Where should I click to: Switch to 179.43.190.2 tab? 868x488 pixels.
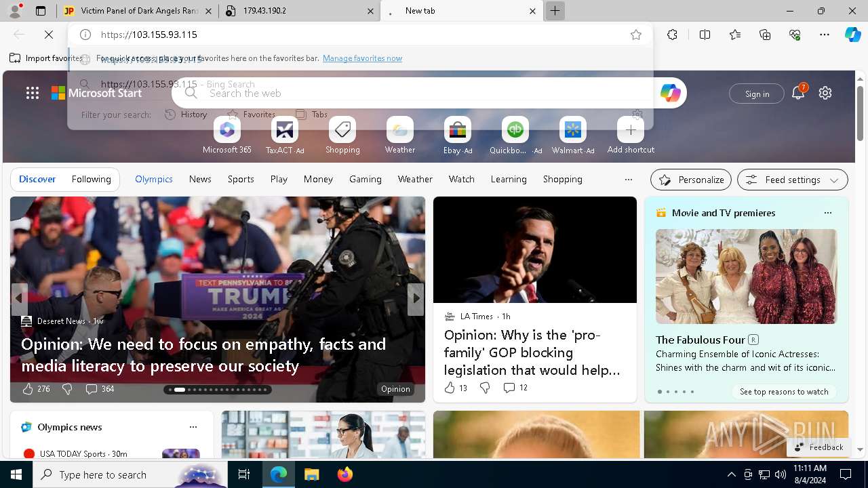click(301, 11)
